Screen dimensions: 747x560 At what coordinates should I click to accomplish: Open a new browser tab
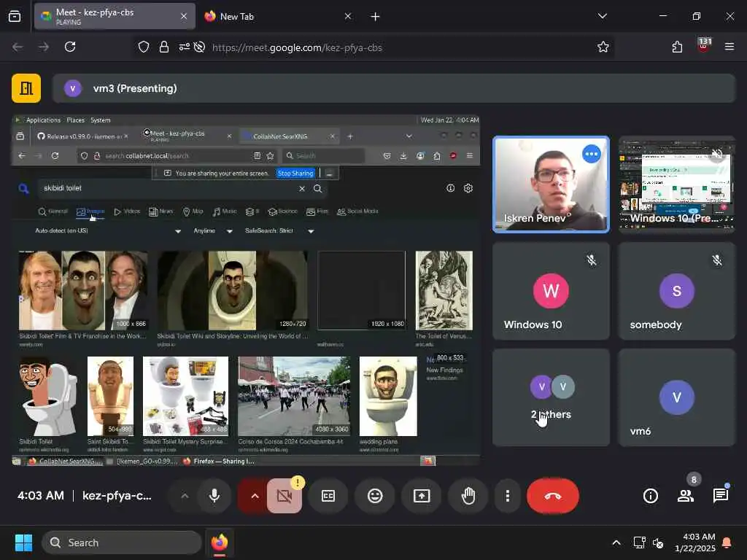[375, 17]
